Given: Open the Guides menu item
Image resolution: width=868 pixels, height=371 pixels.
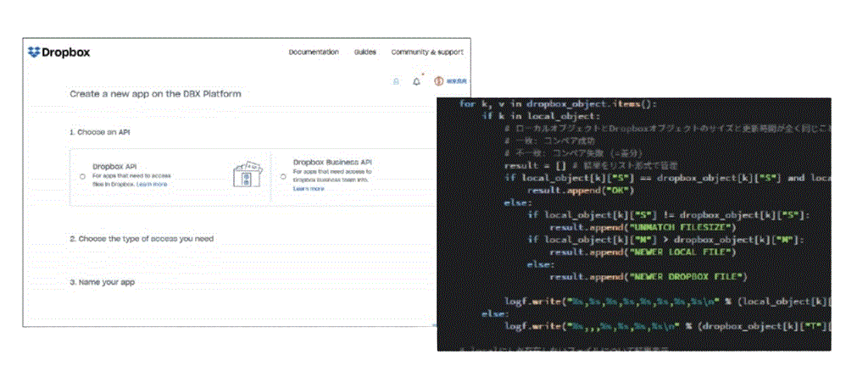Looking at the screenshot, I should pyautogui.click(x=365, y=53).
